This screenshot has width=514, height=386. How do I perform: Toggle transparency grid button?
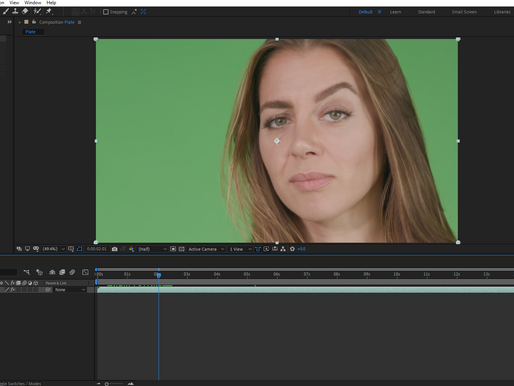(x=181, y=249)
